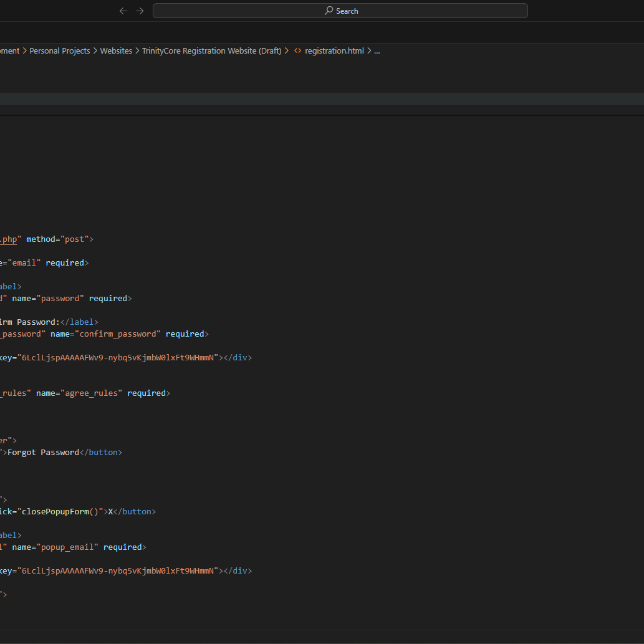Click name="confirm_password" attribute value

[x=123, y=334]
